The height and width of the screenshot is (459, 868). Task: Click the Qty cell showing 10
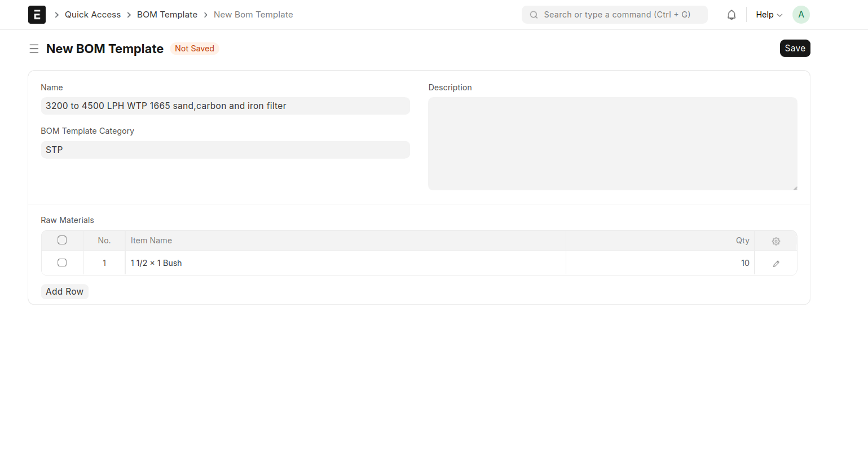pos(659,263)
